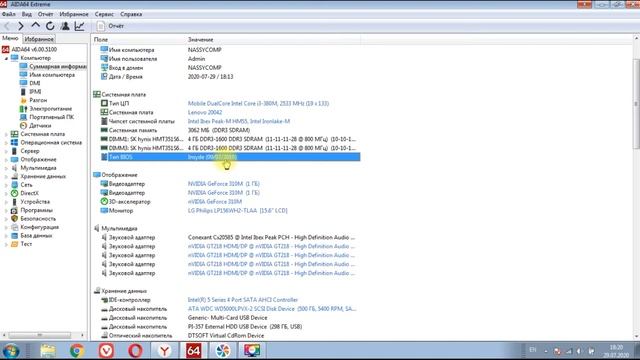Screen dimensions: 640x360
Task: Go forward with the toolbar right arrow
Action: (21, 26)
